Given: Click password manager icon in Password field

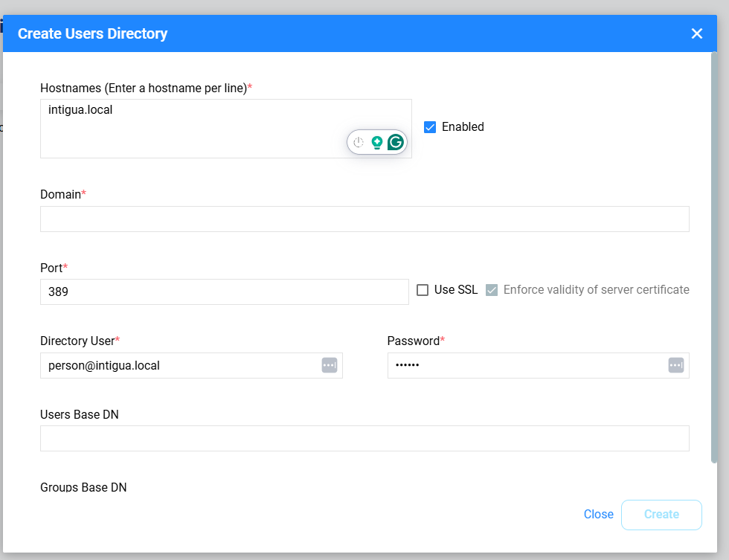Looking at the screenshot, I should tap(675, 365).
